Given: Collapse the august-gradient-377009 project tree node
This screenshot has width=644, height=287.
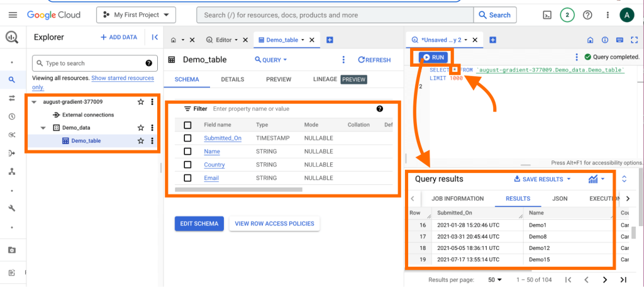Looking at the screenshot, I should click(34, 102).
